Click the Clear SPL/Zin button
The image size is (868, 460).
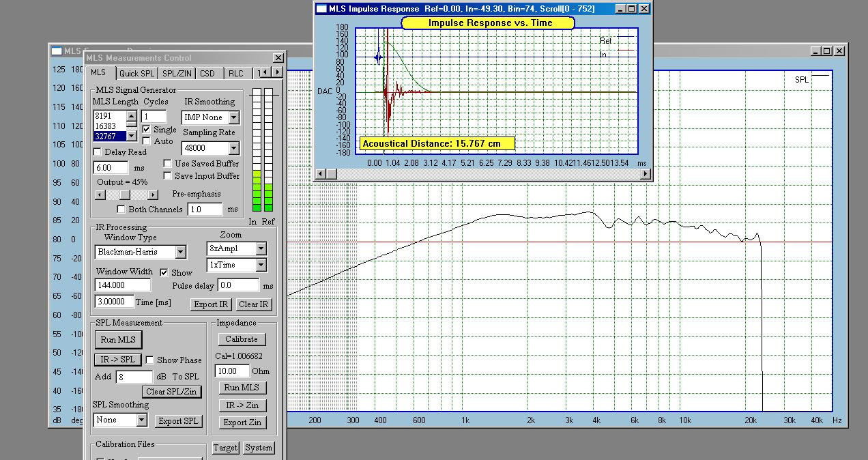click(171, 392)
